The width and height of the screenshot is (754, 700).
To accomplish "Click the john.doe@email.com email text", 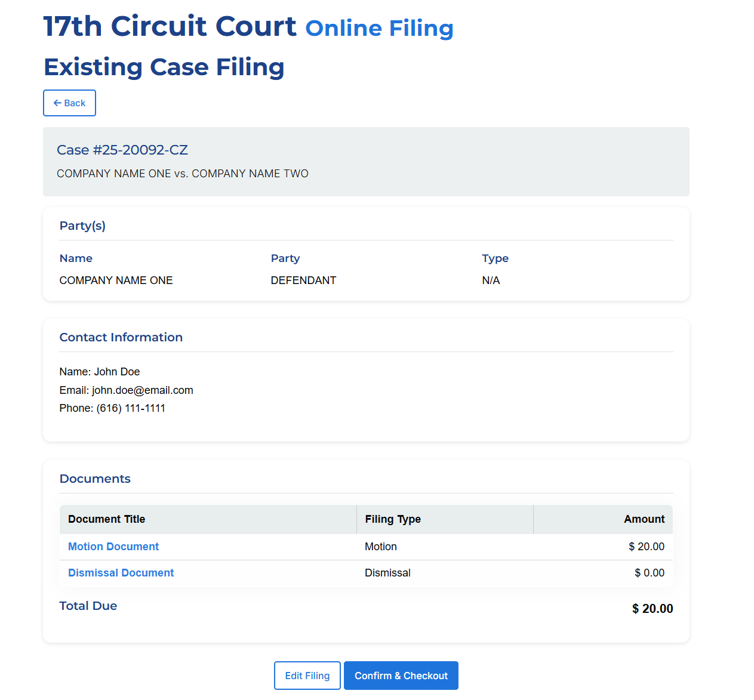I will point(142,390).
